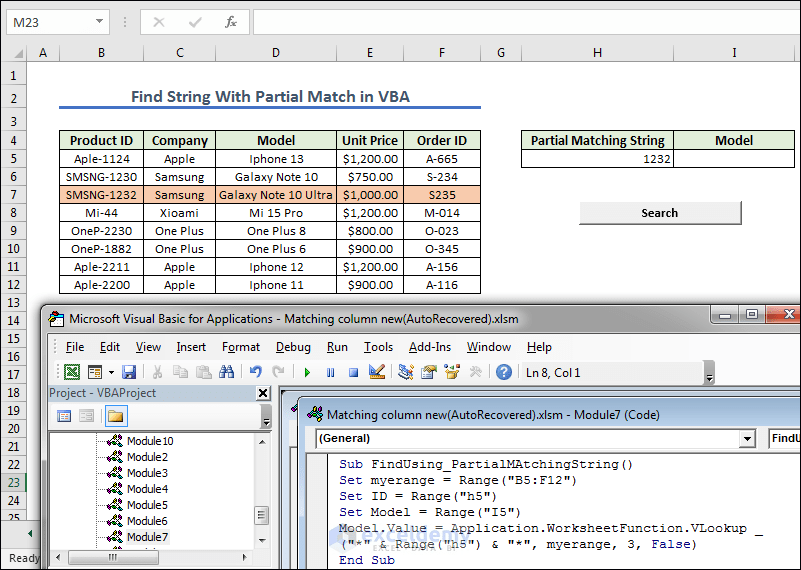This screenshot has height=570, width=801.
Task: Click the Paste clipboard icon in VBA toolbar
Action: tap(204, 372)
